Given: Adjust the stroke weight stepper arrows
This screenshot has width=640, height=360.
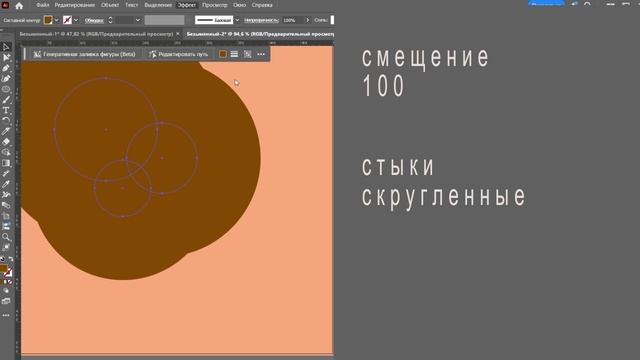Looking at the screenshot, I should [110, 20].
